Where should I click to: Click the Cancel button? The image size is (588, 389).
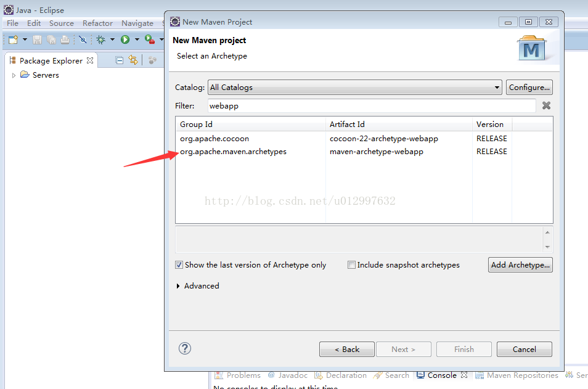coord(525,350)
